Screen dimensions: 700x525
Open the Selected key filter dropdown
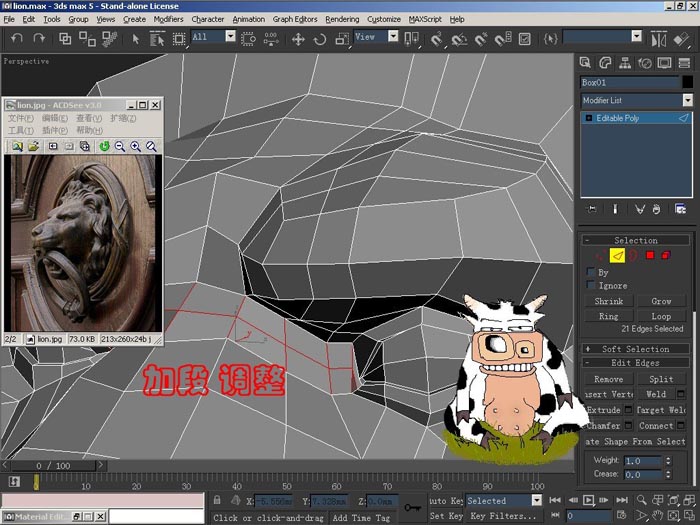click(x=537, y=500)
